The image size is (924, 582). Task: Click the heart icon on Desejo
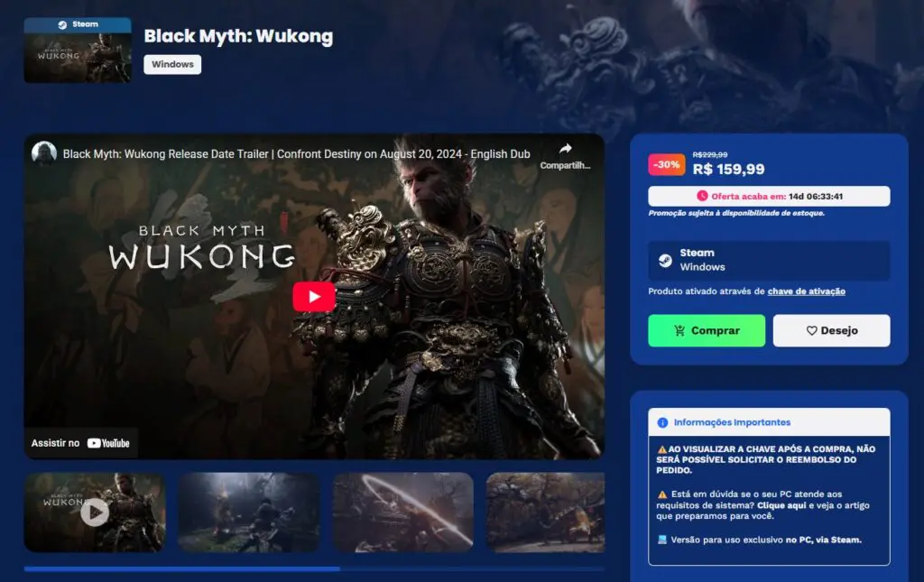pyautogui.click(x=811, y=331)
